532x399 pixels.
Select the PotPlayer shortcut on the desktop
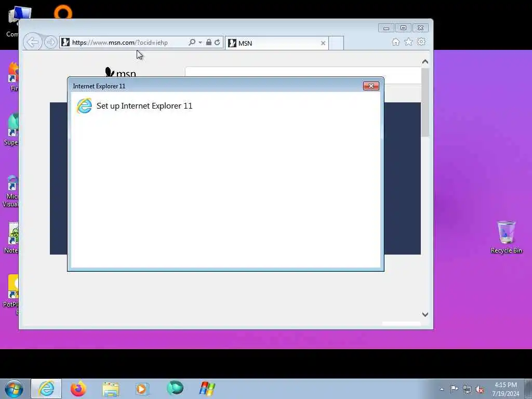point(11,295)
